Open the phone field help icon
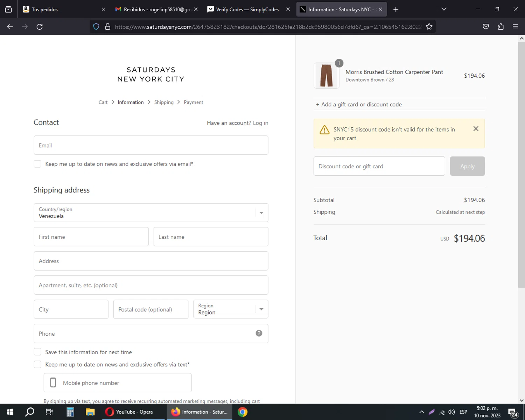This screenshot has width=525, height=420. (259, 333)
